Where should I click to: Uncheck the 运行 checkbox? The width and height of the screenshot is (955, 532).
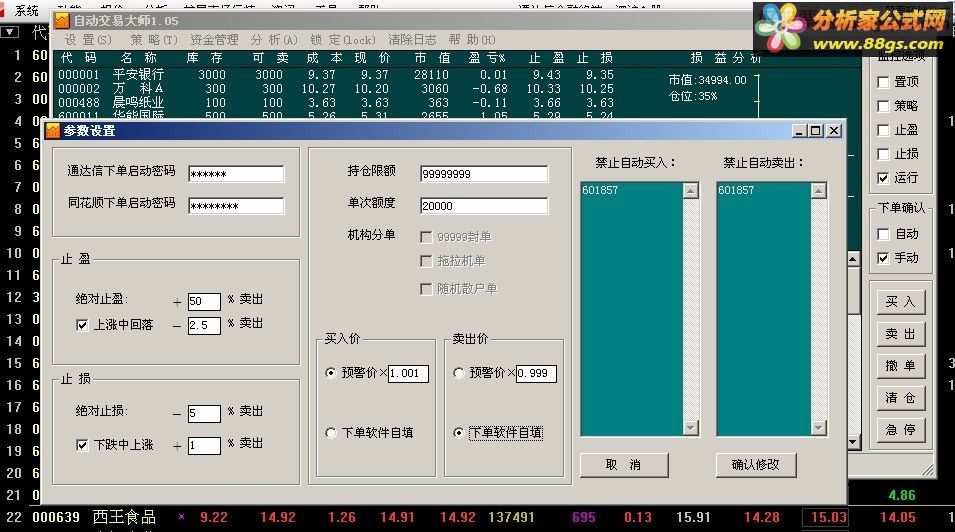pos(883,178)
